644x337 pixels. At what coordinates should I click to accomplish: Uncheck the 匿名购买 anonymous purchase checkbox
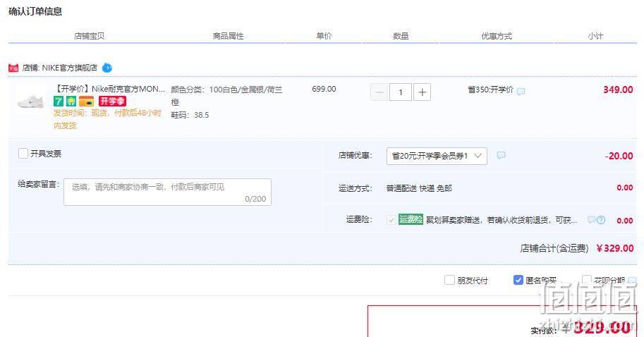(518, 281)
